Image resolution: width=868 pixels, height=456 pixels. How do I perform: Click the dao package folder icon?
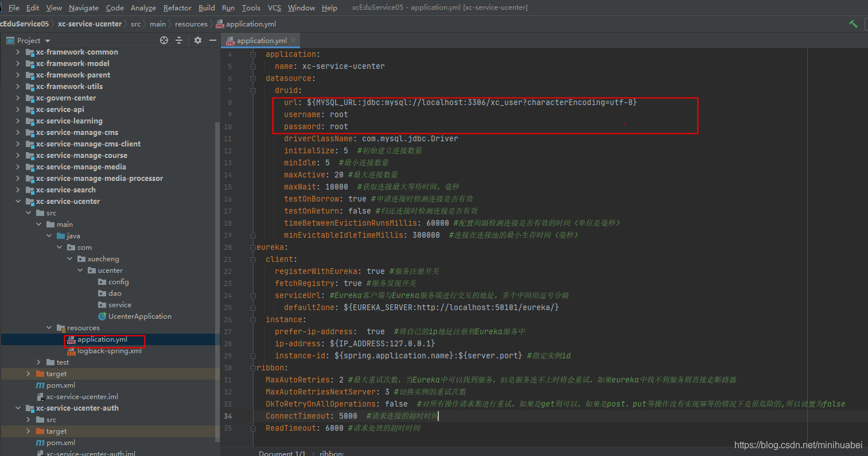[x=102, y=293]
